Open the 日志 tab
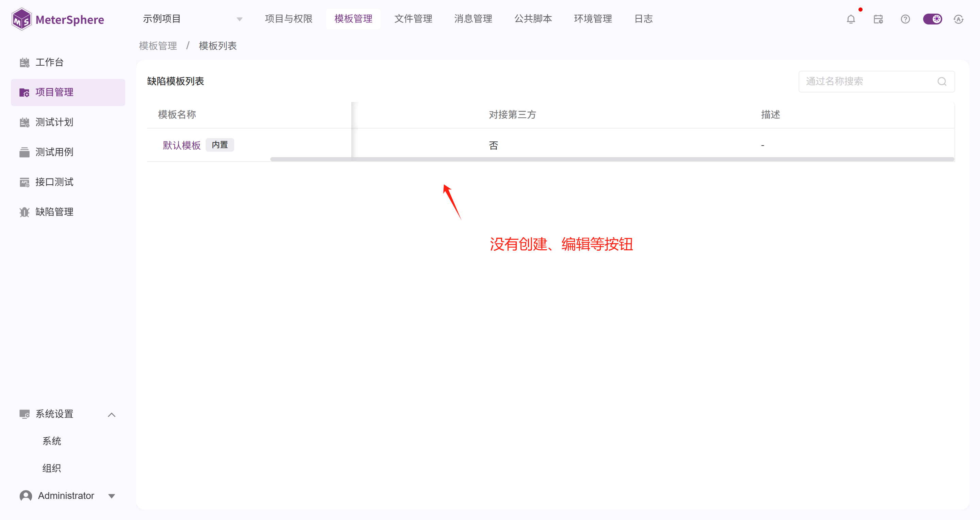This screenshot has height=520, width=980. point(644,19)
